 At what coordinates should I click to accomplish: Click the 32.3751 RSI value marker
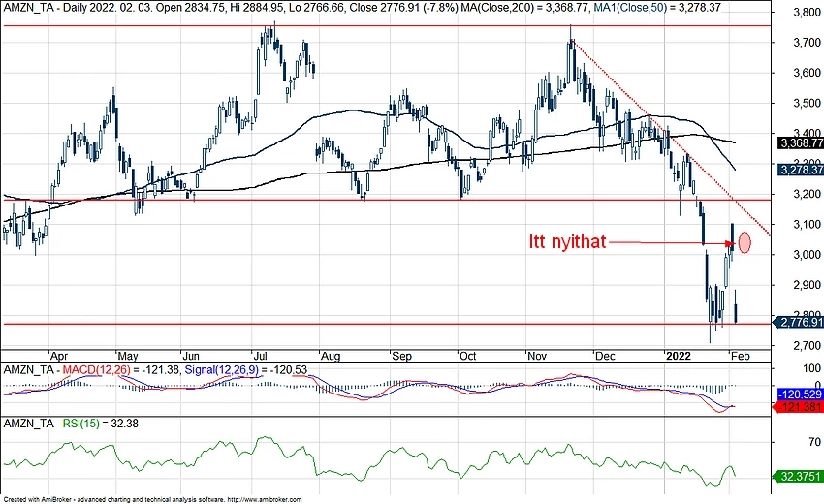pos(800,476)
